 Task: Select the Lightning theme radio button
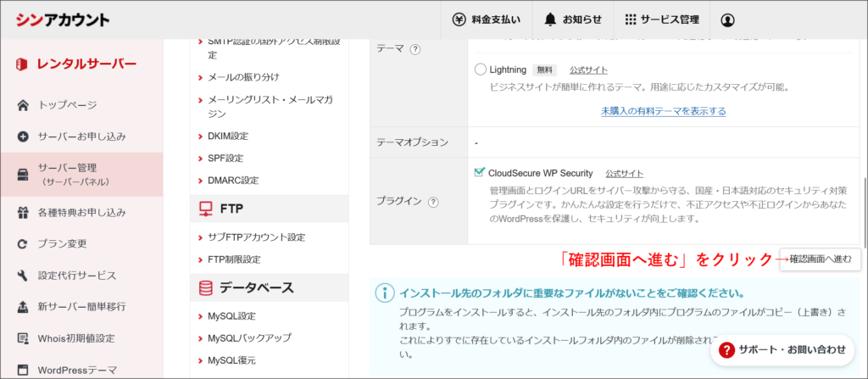(481, 70)
